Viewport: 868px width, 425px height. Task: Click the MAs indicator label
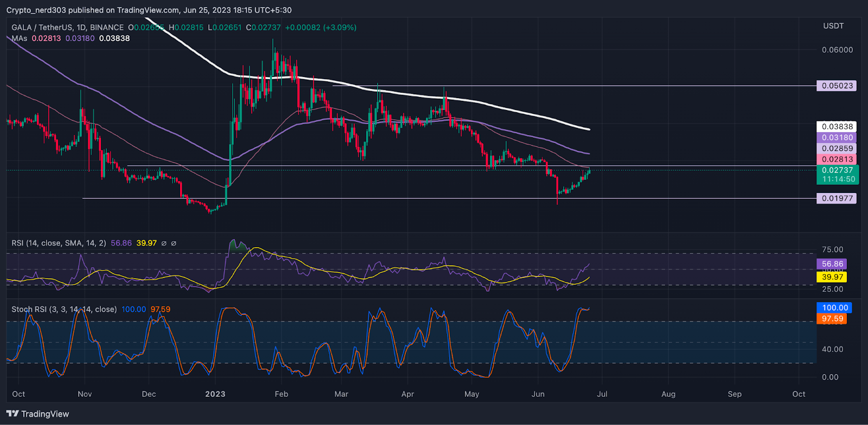click(x=20, y=38)
